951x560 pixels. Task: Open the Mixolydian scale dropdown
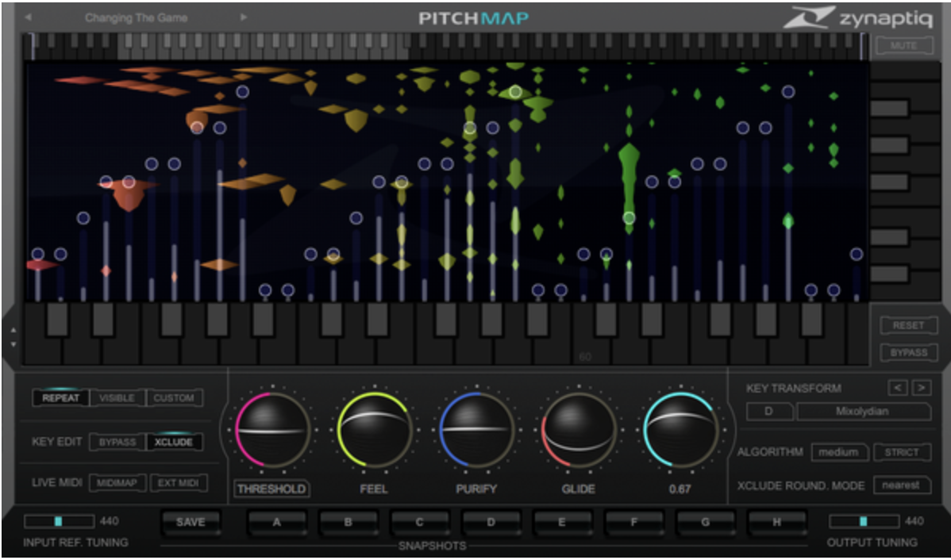(x=864, y=412)
